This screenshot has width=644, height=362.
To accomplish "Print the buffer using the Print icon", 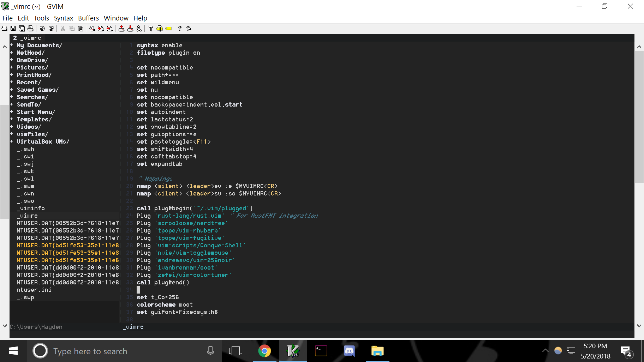I will [x=31, y=29].
